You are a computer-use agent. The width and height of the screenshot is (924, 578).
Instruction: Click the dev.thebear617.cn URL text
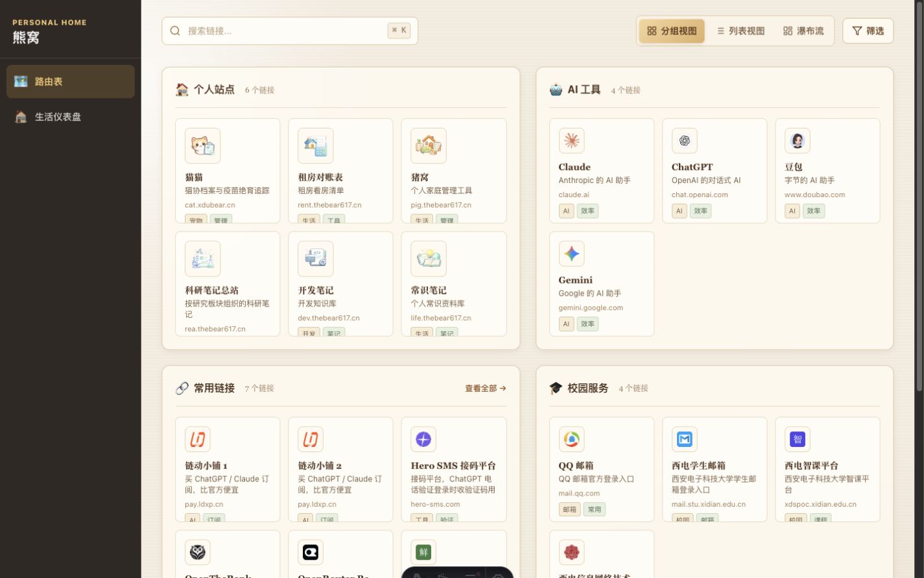[x=329, y=318]
